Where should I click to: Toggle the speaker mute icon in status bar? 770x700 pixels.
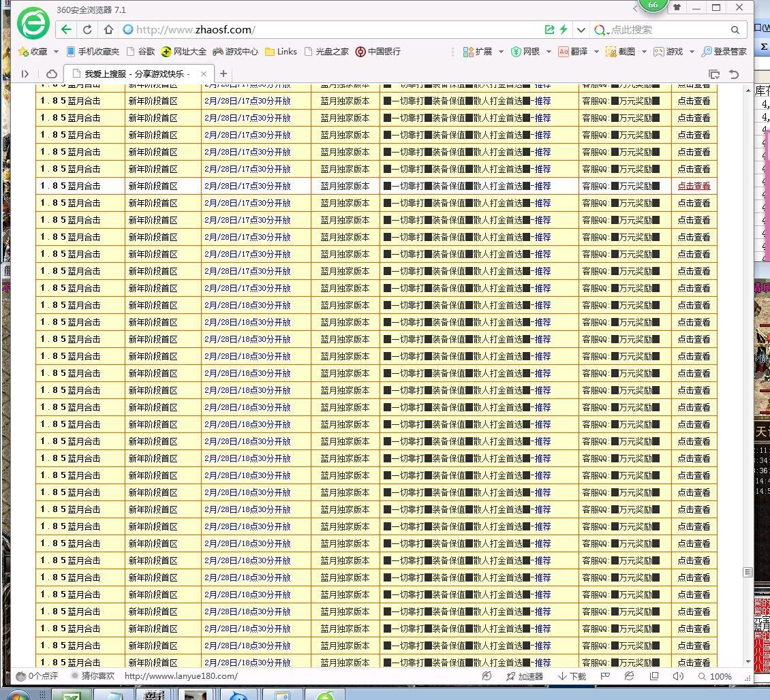tap(677, 676)
